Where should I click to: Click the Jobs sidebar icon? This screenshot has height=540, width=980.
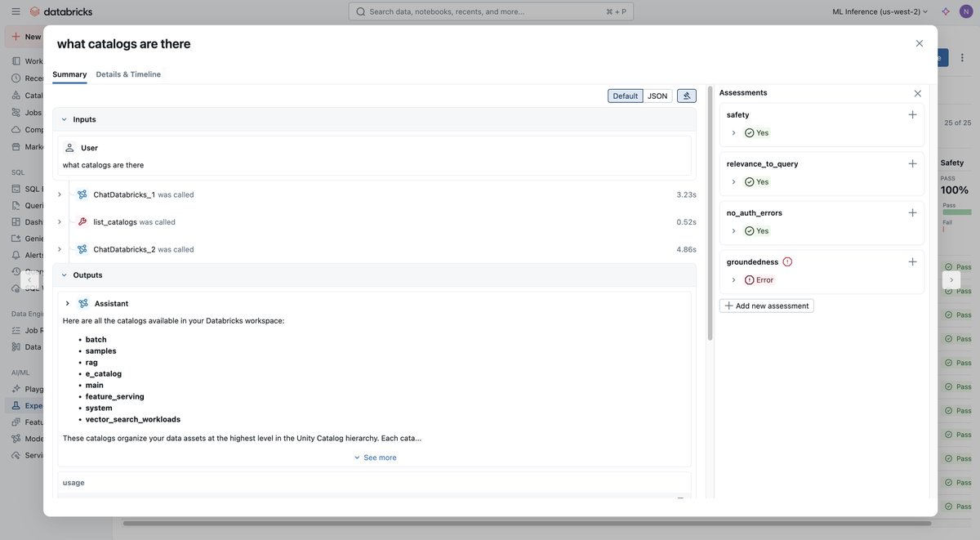pos(16,112)
